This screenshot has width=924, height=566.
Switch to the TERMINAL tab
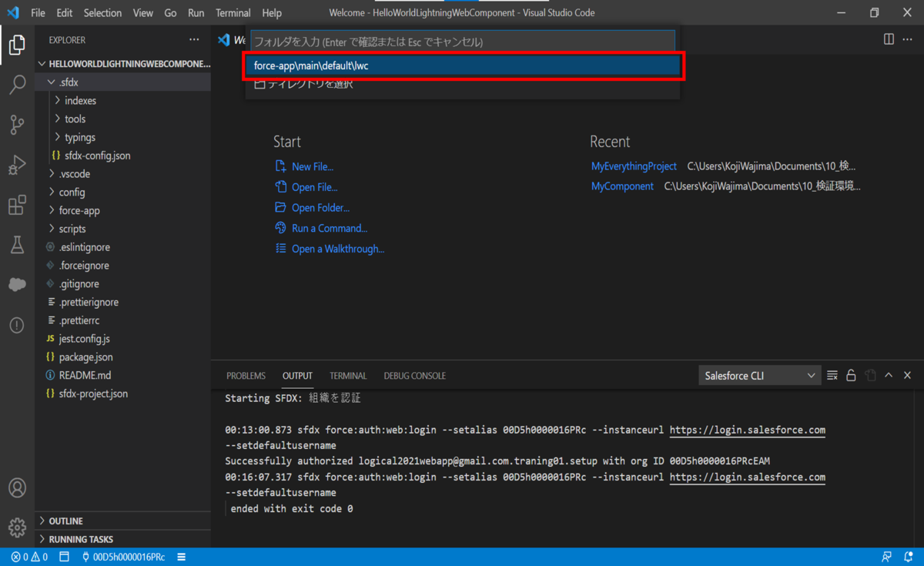(x=348, y=376)
